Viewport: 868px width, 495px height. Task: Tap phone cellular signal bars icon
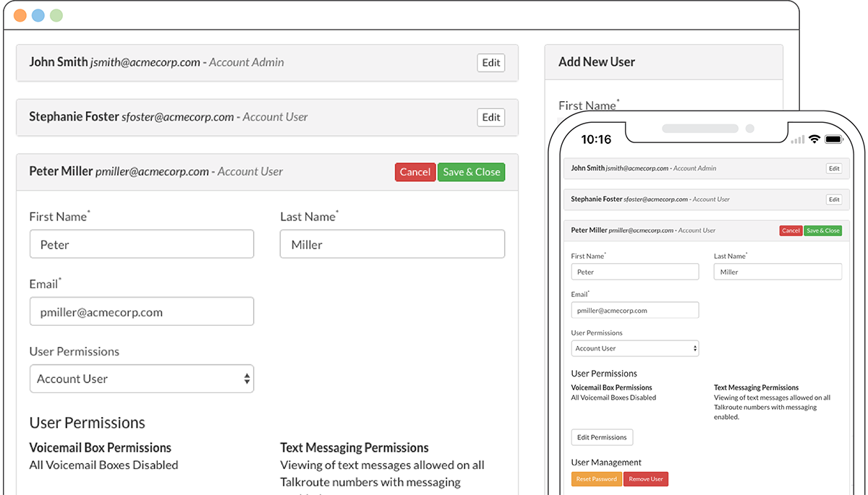[797, 139]
